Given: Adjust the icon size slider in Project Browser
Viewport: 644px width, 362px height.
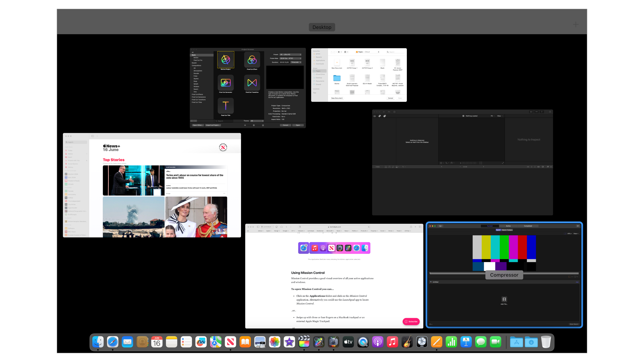Looking at the screenshot, I should pyautogui.click(x=254, y=125).
